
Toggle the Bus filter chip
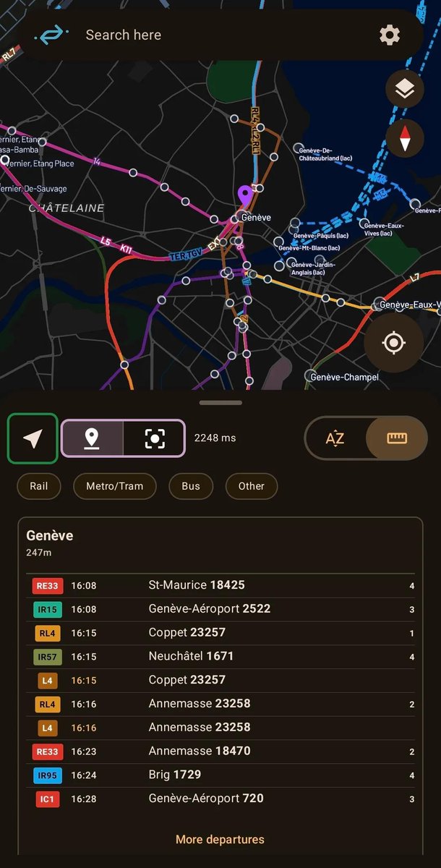pyautogui.click(x=191, y=486)
